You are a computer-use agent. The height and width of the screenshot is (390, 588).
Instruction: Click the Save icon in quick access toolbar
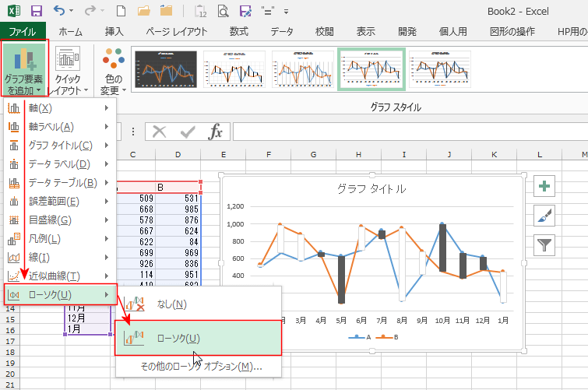tap(36, 12)
